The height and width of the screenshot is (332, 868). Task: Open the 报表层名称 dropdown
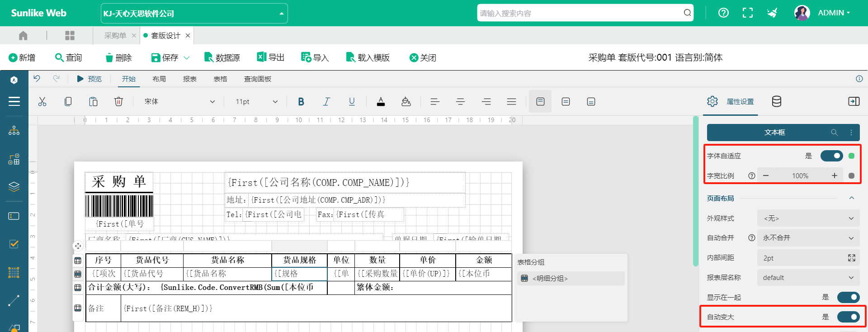pos(808,278)
